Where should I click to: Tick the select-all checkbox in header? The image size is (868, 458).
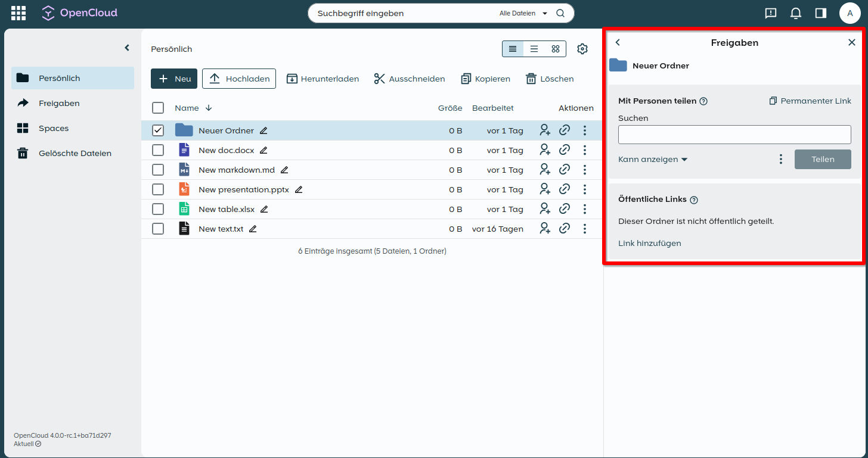pyautogui.click(x=158, y=108)
